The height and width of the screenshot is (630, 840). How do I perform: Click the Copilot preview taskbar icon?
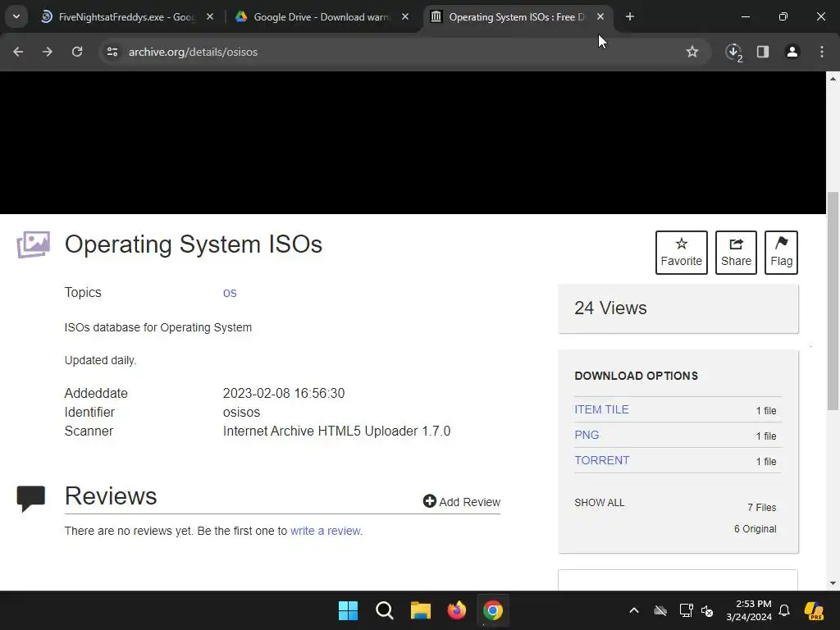pyautogui.click(x=815, y=610)
